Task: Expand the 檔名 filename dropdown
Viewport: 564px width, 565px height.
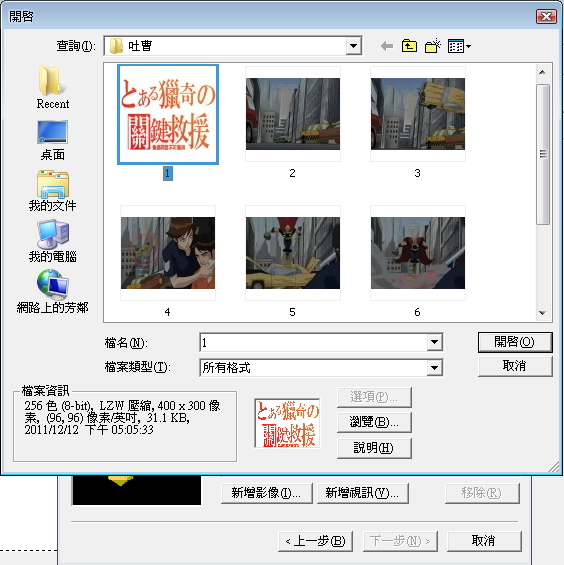Action: (435, 342)
